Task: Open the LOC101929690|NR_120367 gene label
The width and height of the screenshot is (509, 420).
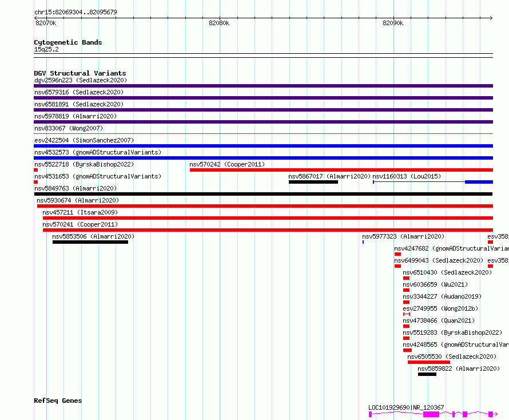Action: point(406,407)
